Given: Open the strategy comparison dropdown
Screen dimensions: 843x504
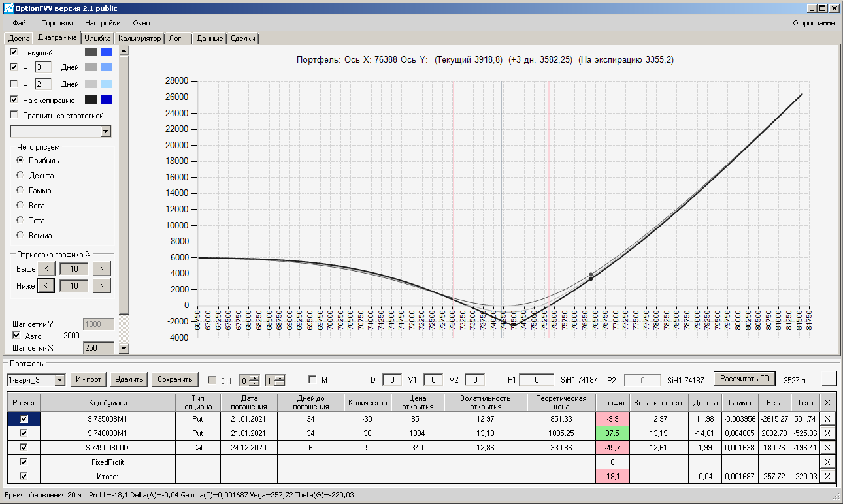Looking at the screenshot, I should click(x=106, y=131).
